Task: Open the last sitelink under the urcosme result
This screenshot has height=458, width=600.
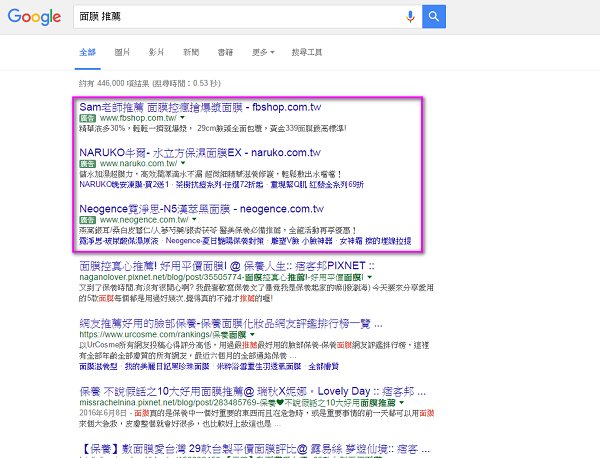Action: tap(324, 367)
